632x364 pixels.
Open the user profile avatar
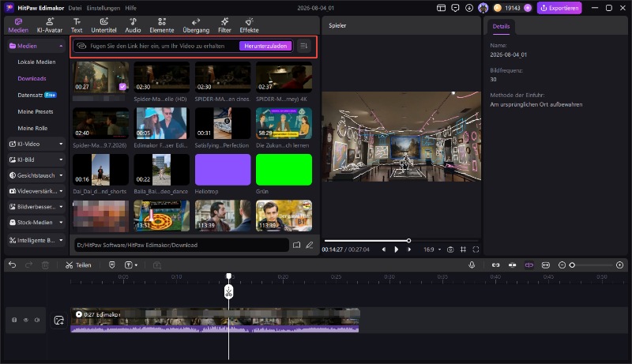click(x=483, y=8)
